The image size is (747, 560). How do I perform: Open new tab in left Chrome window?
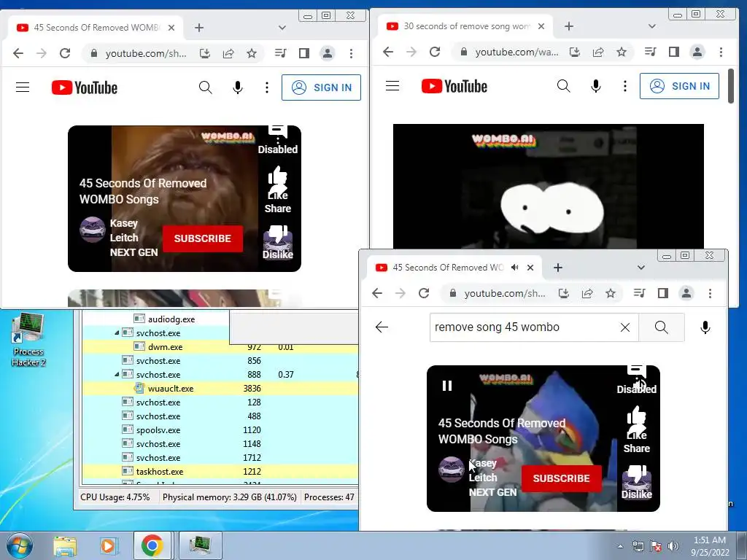199,28
